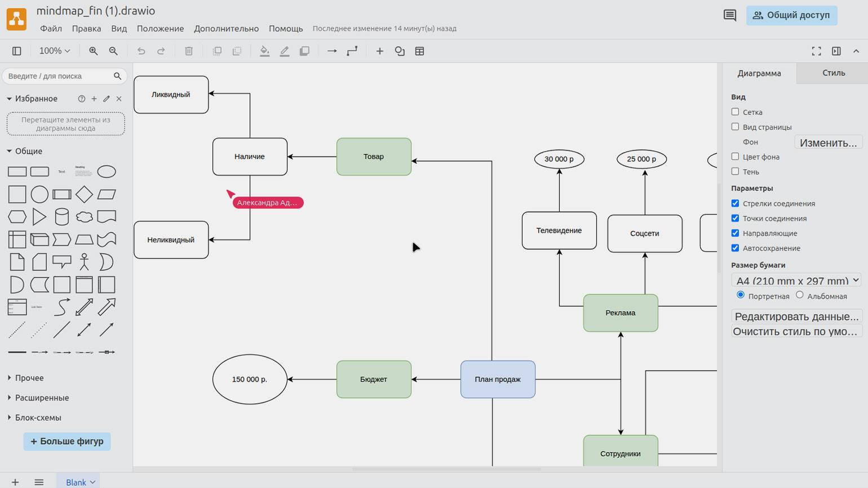The image size is (868, 488).
Task: Click the redo arrow icon
Action: coord(161,51)
